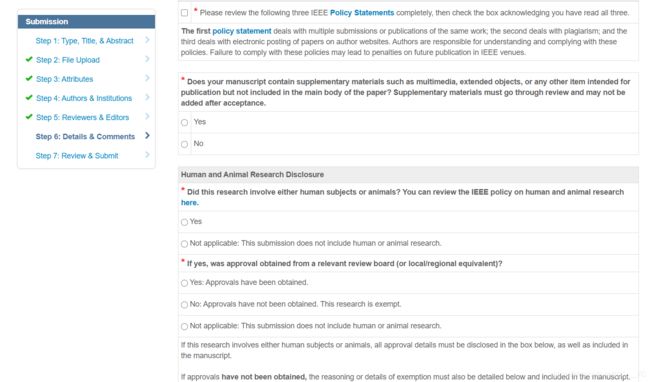Viewport: 650px width, 382px height.
Task: Select Yes for supplementary materials
Action: tap(184, 122)
